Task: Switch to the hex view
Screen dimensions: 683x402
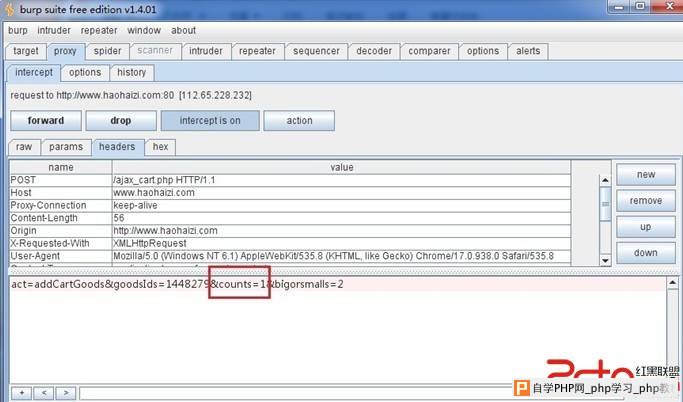Action: [160, 147]
